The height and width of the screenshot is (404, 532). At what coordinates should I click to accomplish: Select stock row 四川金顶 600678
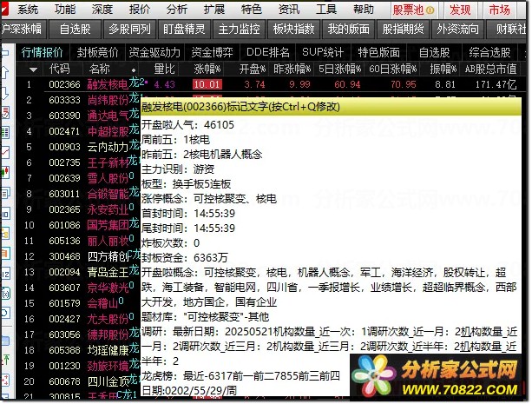click(79, 382)
